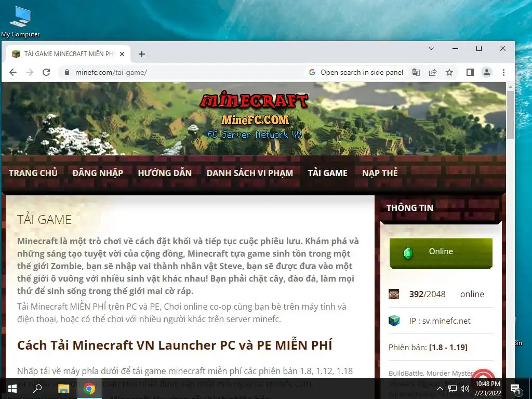Click the Chrome taskbar icon
Viewport: 532px width, 399px height.
click(89, 389)
